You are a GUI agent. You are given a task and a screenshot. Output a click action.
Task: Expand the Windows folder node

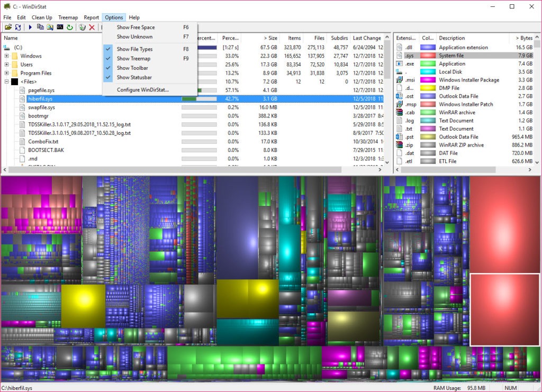pos(6,56)
